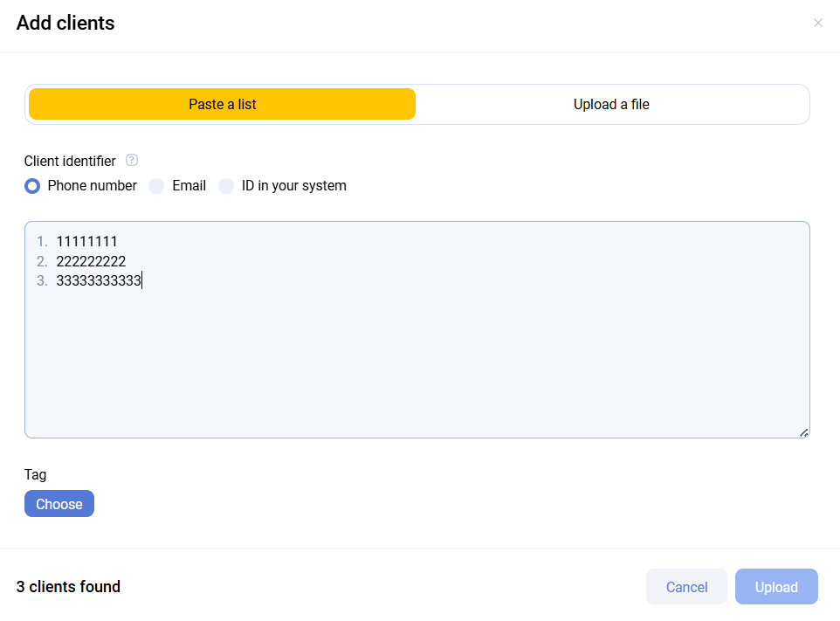Click line number 1 in the list gutter
The height and width of the screenshot is (621, 840).
[x=41, y=242]
